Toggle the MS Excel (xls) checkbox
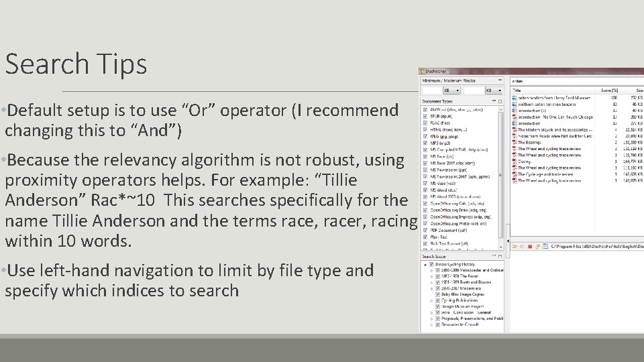The image size is (644, 362). coord(425,156)
